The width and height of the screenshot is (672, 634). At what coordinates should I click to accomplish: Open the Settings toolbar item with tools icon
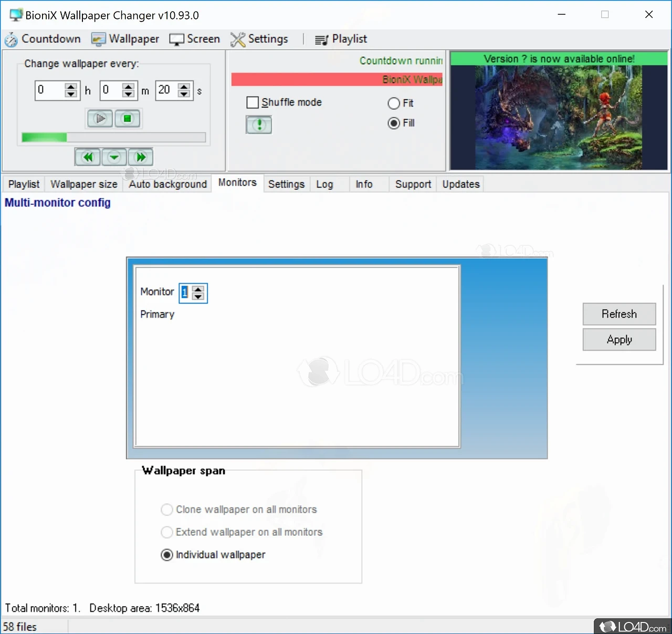pos(259,39)
